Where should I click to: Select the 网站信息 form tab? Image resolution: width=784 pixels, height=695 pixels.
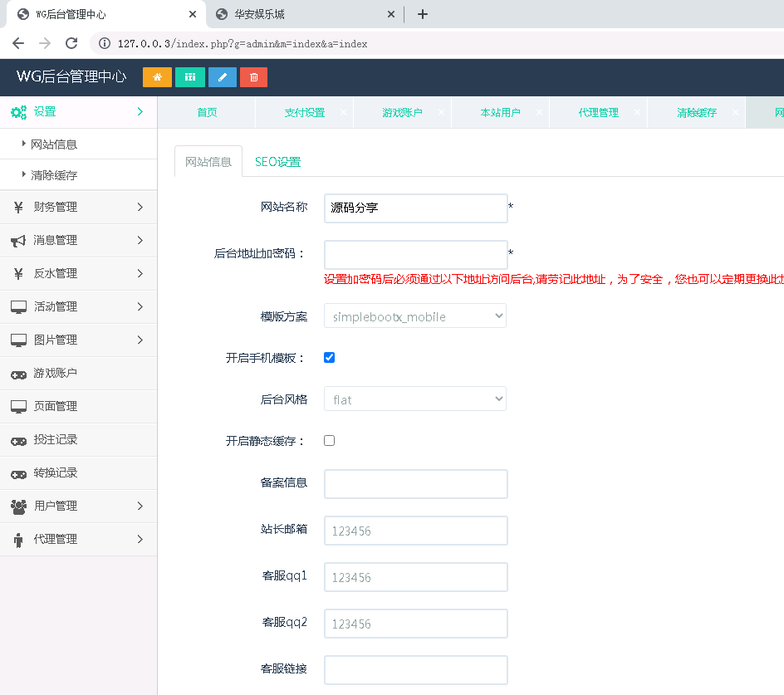[x=208, y=162]
